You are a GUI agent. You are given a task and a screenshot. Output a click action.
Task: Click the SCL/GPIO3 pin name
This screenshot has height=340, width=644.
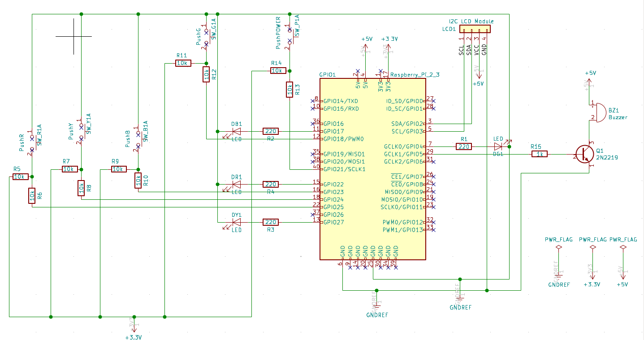pyautogui.click(x=406, y=131)
